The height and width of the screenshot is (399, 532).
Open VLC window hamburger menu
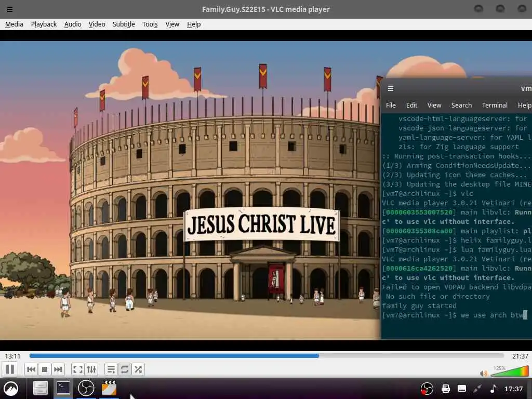[x=10, y=9]
